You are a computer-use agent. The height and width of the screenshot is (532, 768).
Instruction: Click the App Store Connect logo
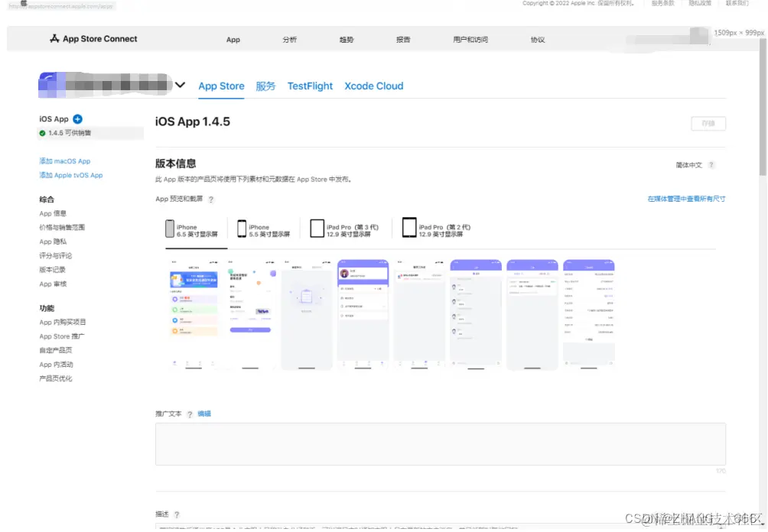tap(93, 39)
